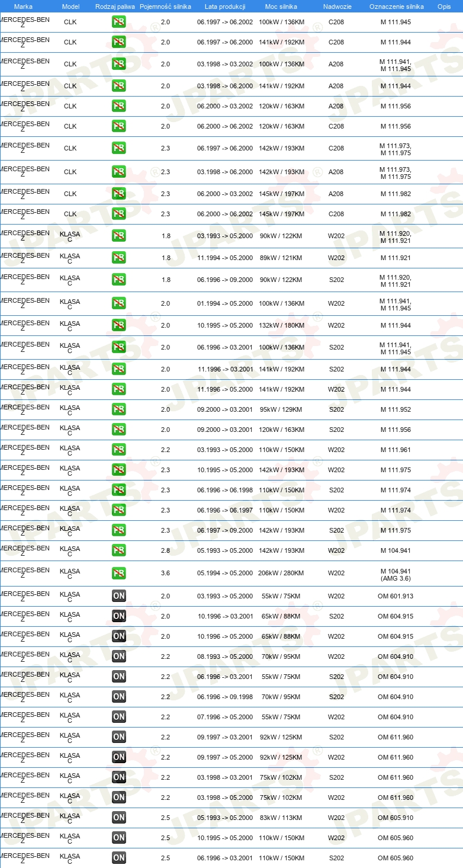The width and height of the screenshot is (463, 868).
Task: Click the 3.6 engine displacement cell
Action: (165, 573)
